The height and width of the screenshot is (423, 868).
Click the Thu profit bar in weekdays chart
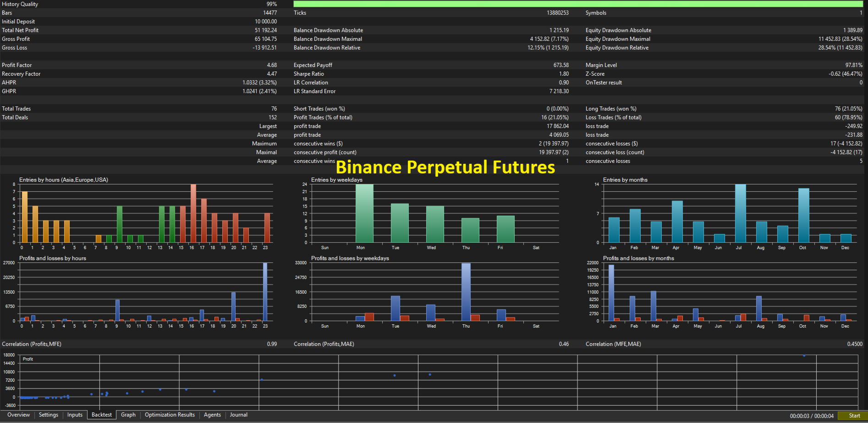pos(466,292)
